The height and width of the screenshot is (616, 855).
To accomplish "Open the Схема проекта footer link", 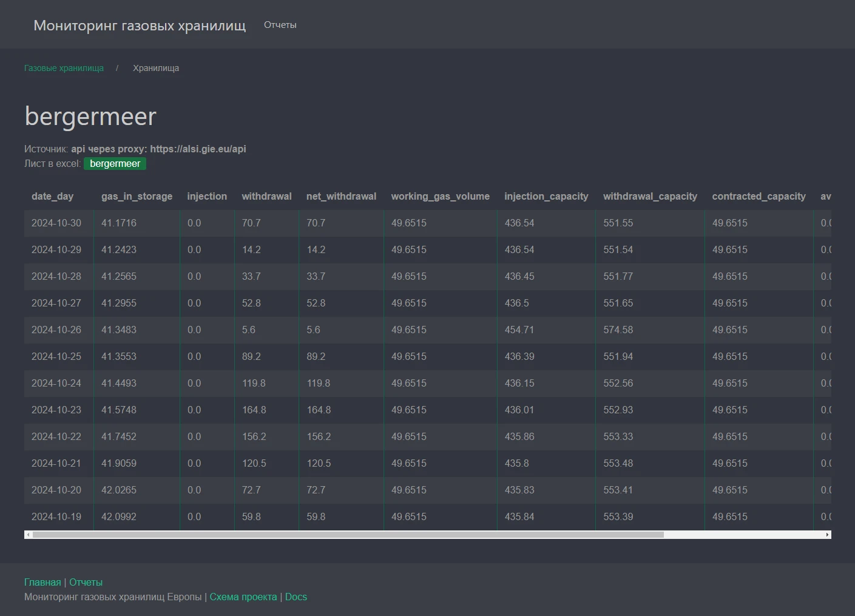I will coord(243,597).
